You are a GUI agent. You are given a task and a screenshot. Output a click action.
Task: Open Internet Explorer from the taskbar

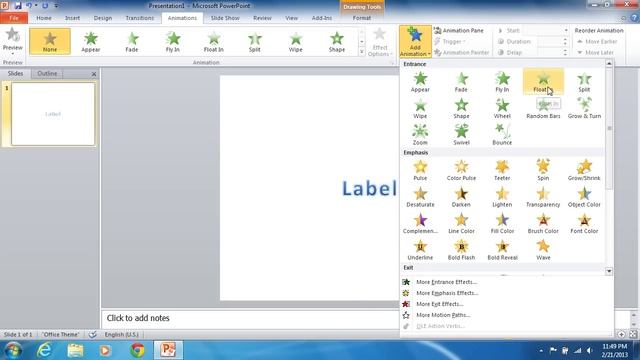tap(44, 350)
